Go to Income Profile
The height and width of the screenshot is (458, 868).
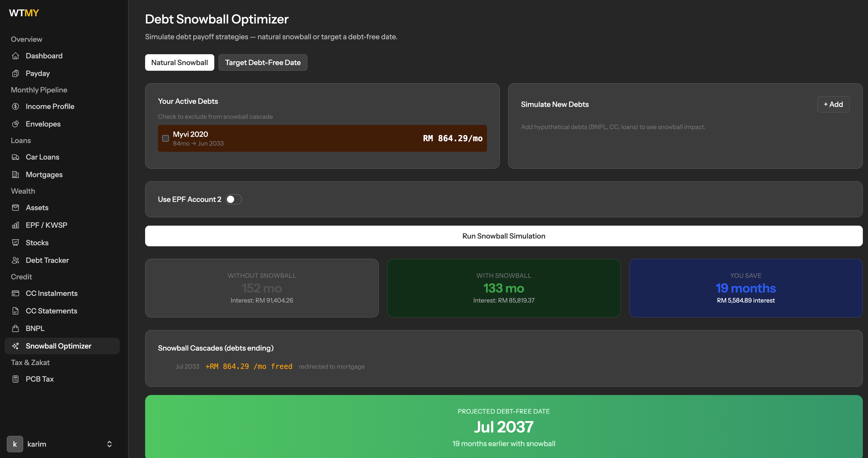pyautogui.click(x=62, y=106)
